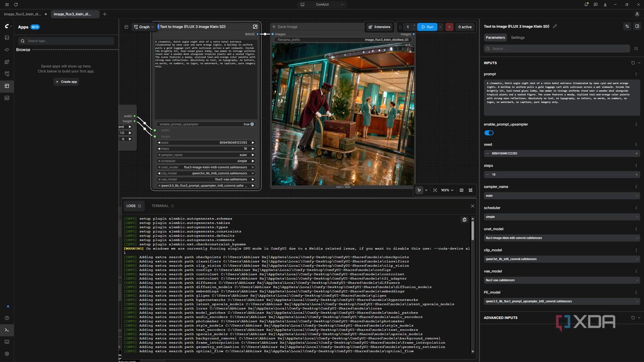The image size is (644, 362).
Task: Click the Create app button
Action: point(66,82)
